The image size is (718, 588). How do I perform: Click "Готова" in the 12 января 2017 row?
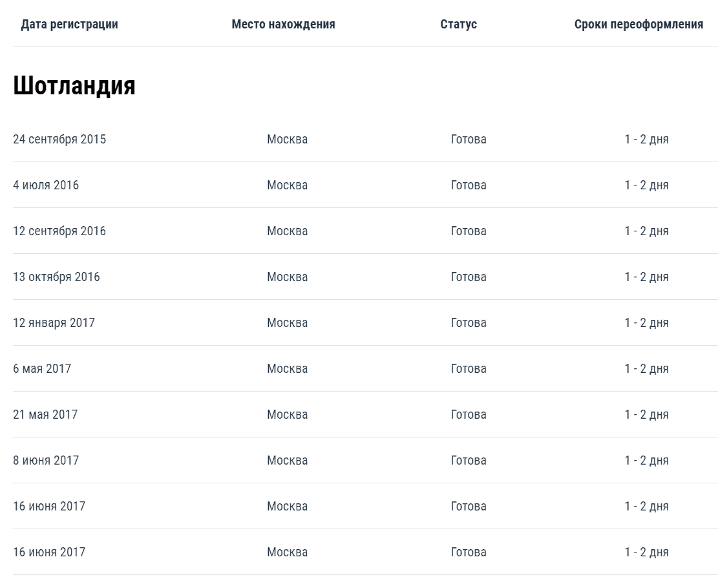pyautogui.click(x=469, y=323)
